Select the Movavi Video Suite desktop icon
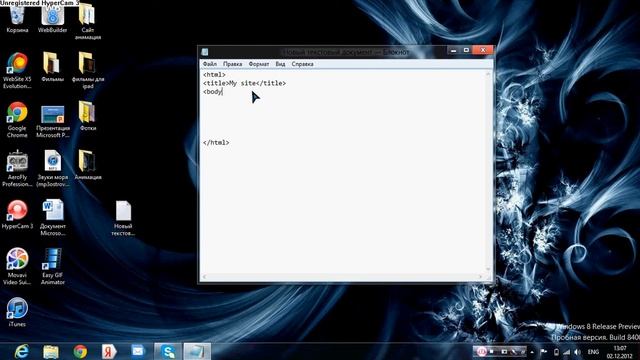The width and height of the screenshot is (640, 360). point(17,266)
